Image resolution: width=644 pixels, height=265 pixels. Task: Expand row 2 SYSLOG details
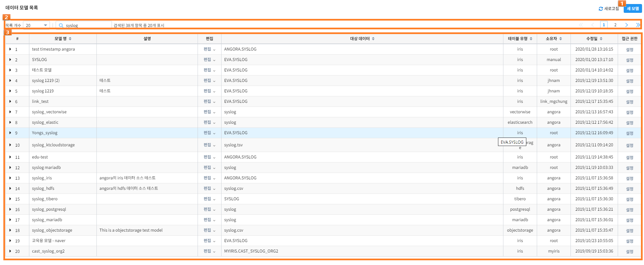coord(10,60)
